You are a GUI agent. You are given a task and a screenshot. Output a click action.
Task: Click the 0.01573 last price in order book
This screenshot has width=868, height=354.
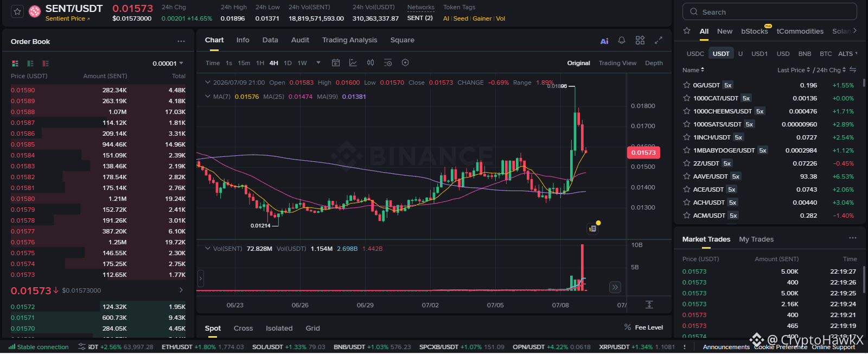coord(31,290)
